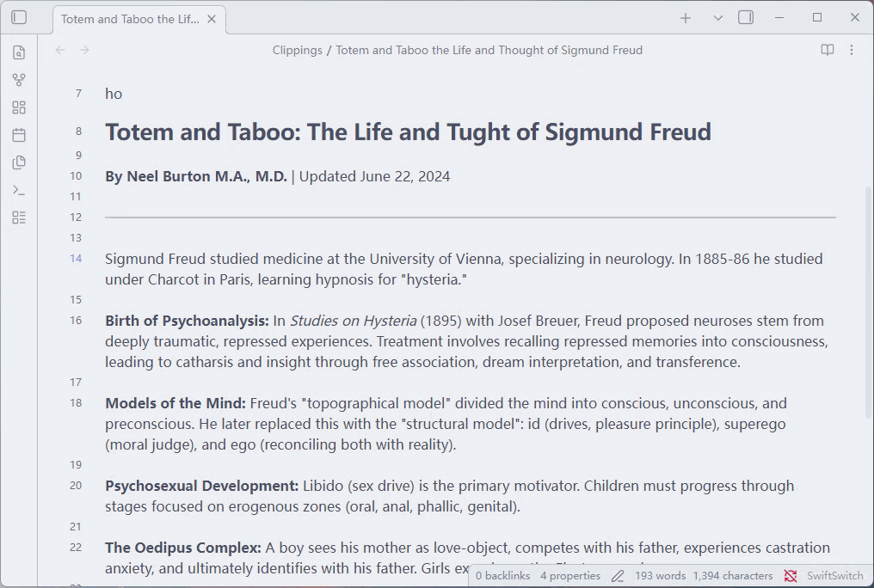Open the templates copy icon in ribbon
The image size is (874, 588).
(x=19, y=162)
